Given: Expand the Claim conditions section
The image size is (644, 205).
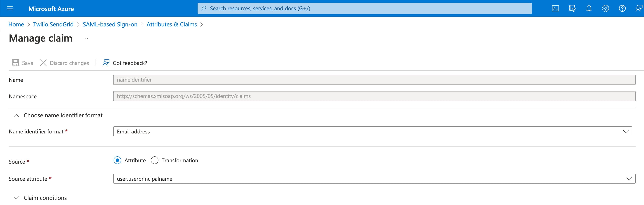Looking at the screenshot, I should (x=17, y=198).
